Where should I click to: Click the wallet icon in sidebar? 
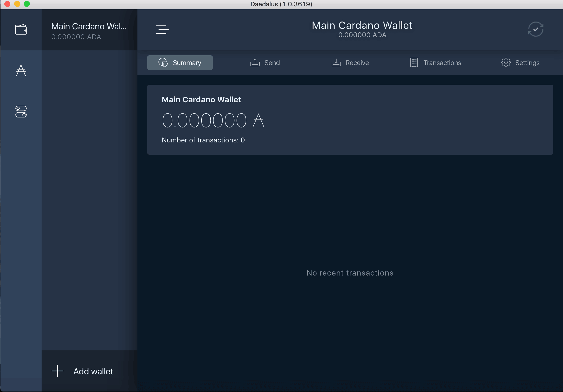pyautogui.click(x=21, y=29)
